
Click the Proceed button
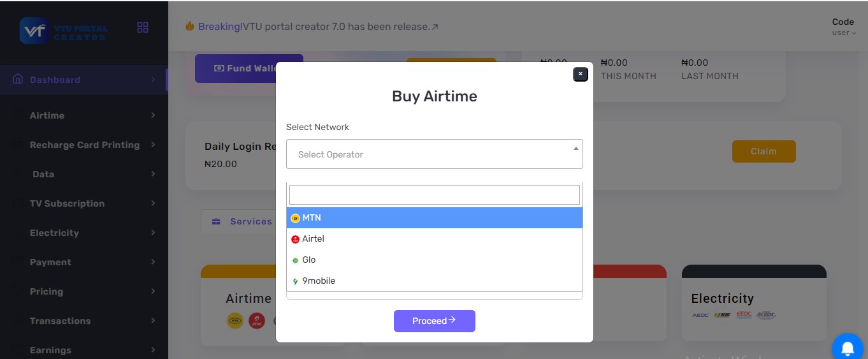435,321
